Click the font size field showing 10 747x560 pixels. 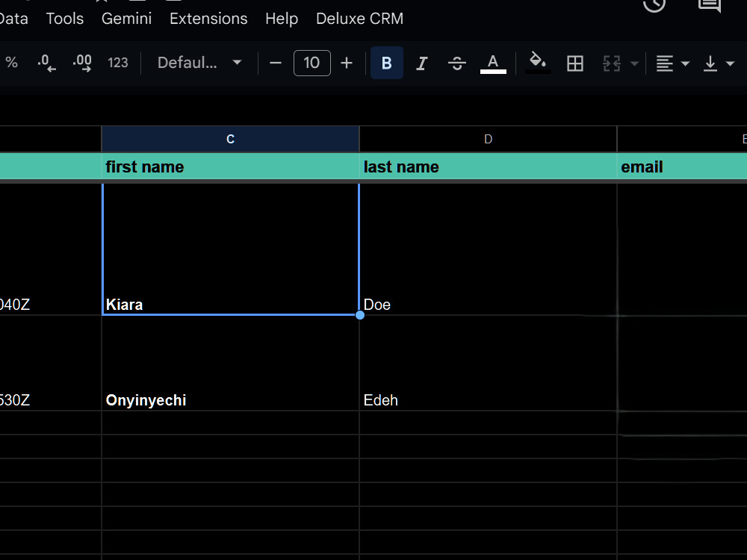312,63
